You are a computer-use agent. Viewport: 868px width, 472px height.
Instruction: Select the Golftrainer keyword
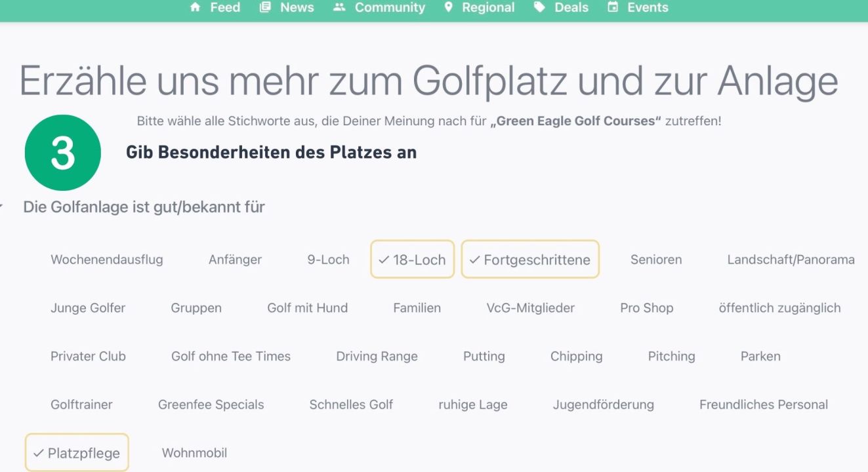tap(81, 404)
